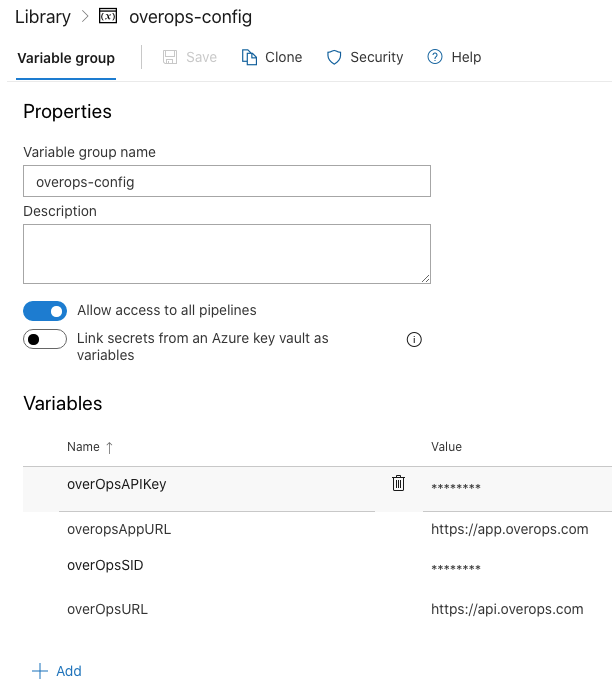Image resolution: width=612 pixels, height=697 pixels.
Task: Click into the Description text area
Action: (227, 254)
